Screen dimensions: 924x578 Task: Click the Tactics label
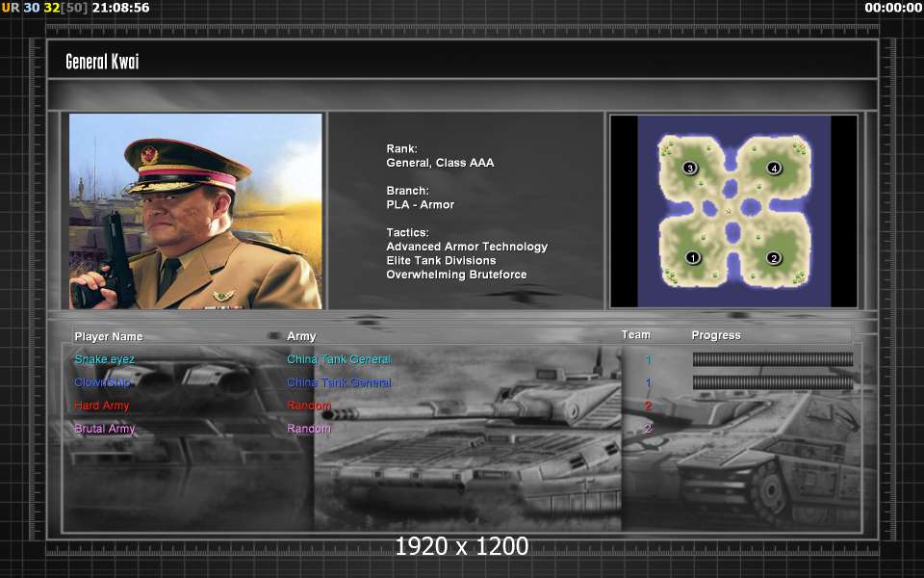[408, 232]
